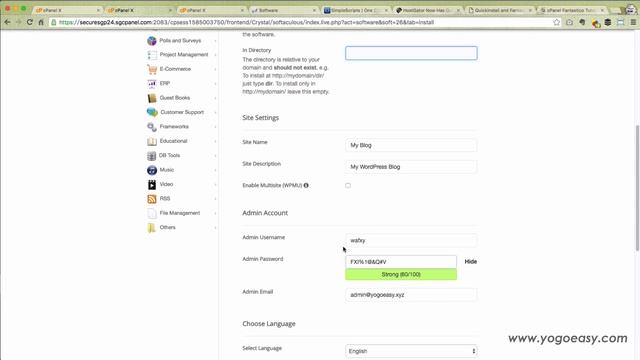
Task: Switch to the Quickinstall browser tab
Action: coord(500,10)
